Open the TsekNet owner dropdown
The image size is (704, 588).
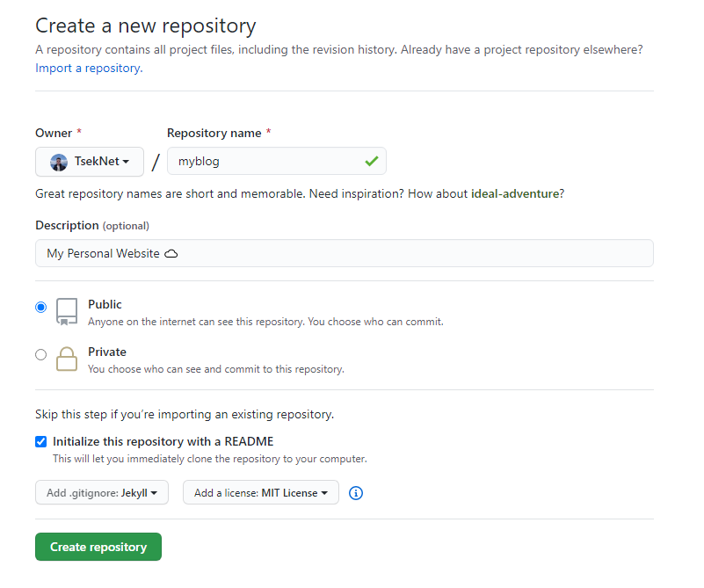pyautogui.click(x=90, y=162)
